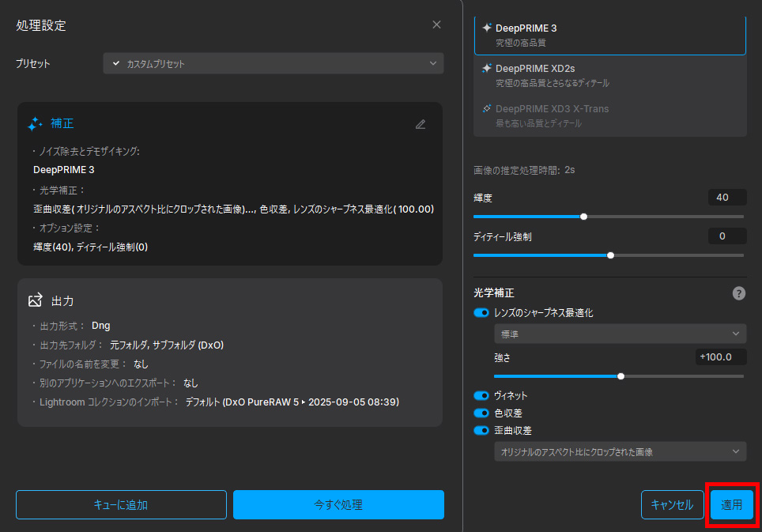Click the checkmark icon in the preset box
The height and width of the screenshot is (532, 762).
(x=115, y=63)
